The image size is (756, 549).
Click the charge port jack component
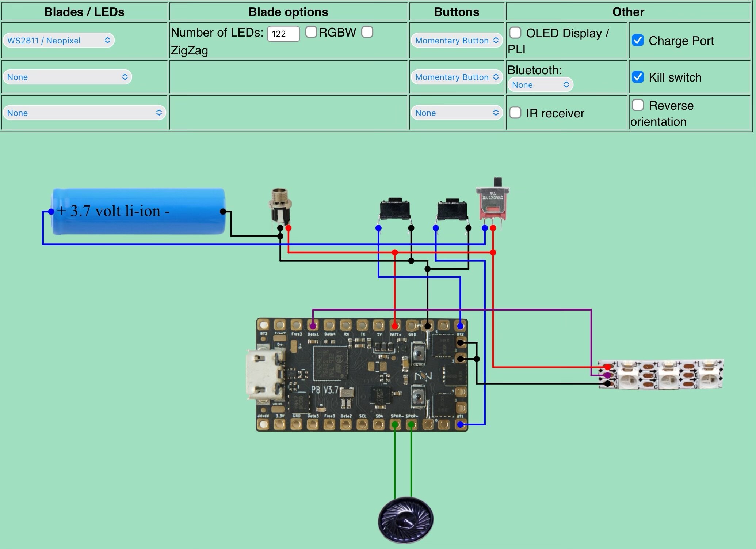tap(280, 208)
